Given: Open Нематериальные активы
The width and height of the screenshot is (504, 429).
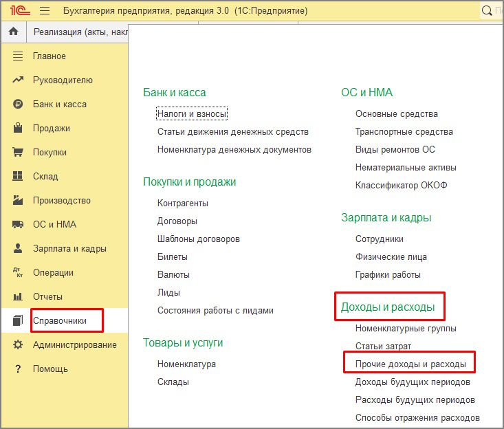Looking at the screenshot, I should tap(406, 168).
